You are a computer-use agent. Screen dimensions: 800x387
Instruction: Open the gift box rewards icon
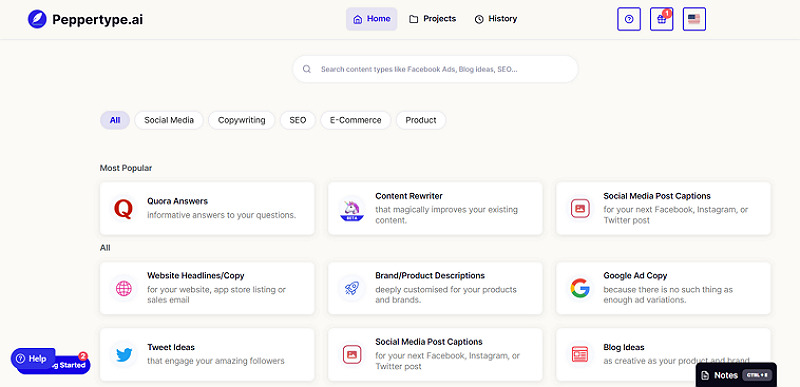tap(662, 19)
